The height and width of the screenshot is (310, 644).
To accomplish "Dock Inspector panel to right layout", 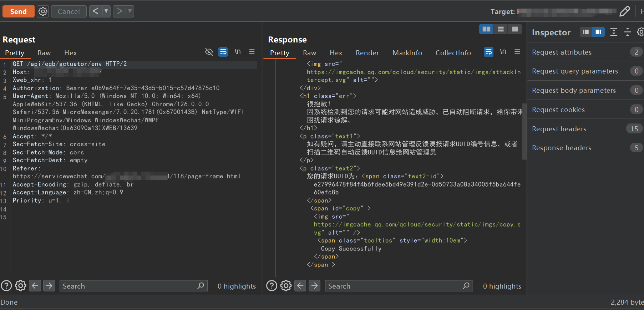I will coord(598,32).
